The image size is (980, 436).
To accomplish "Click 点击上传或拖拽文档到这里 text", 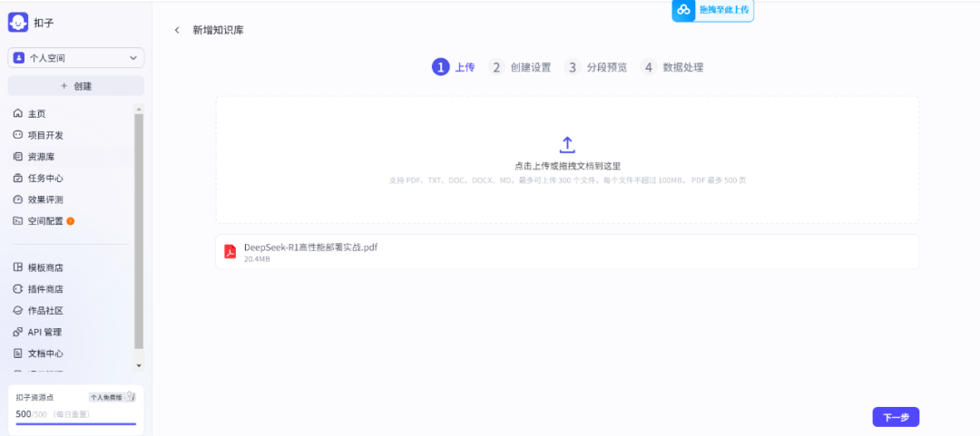I will coord(567,166).
